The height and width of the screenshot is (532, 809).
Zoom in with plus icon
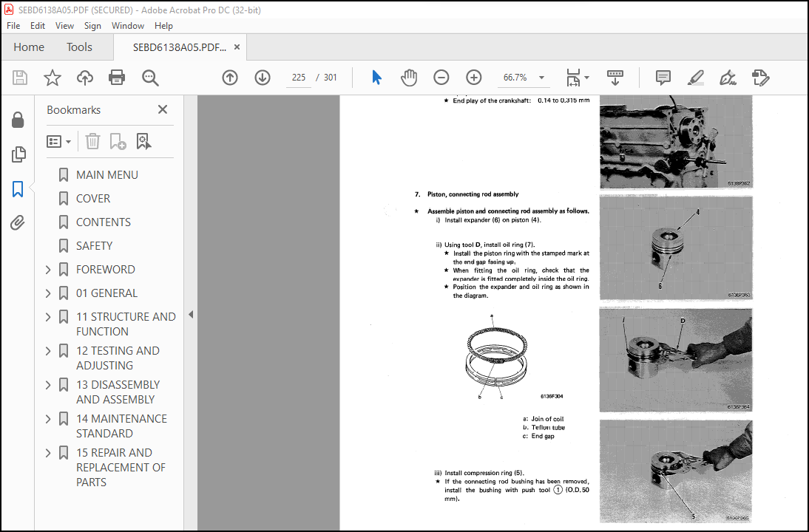coord(473,78)
